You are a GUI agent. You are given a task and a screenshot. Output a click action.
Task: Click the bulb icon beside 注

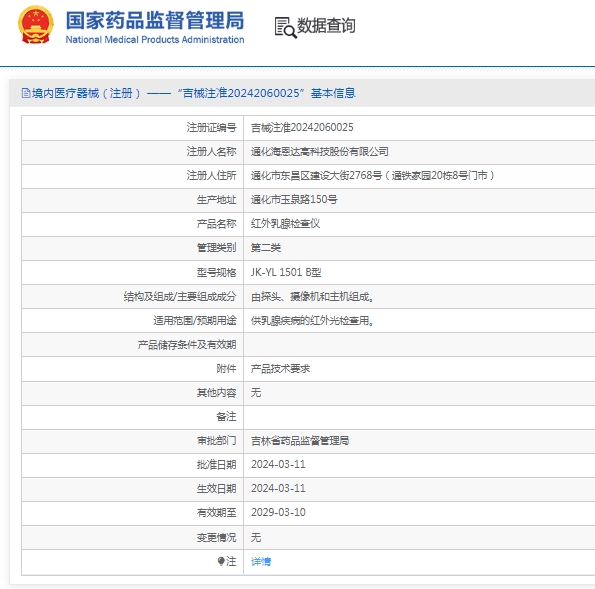pos(221,561)
